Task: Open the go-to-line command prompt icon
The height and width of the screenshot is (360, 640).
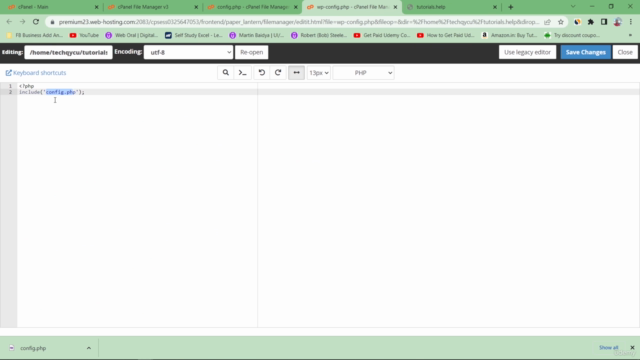Action: (x=242, y=73)
